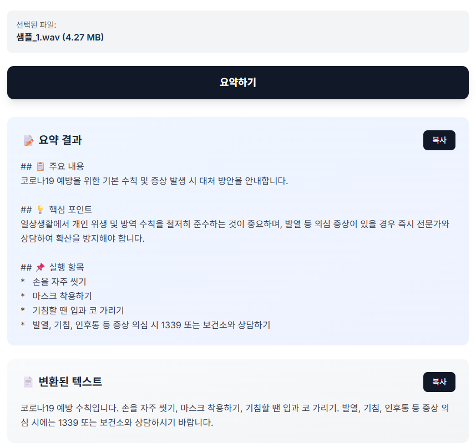This screenshot has height=448, width=476.
Task: Click the 핵심 포인트 section title
Action: [70, 210]
